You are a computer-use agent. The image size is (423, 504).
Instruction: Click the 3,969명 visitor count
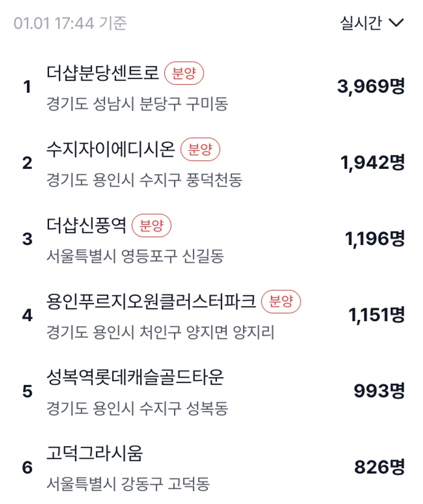point(371,87)
